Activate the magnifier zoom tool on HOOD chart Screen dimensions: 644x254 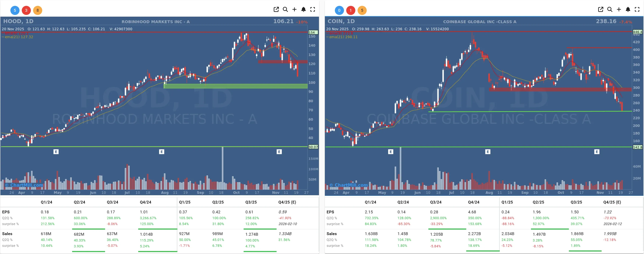[285, 9]
